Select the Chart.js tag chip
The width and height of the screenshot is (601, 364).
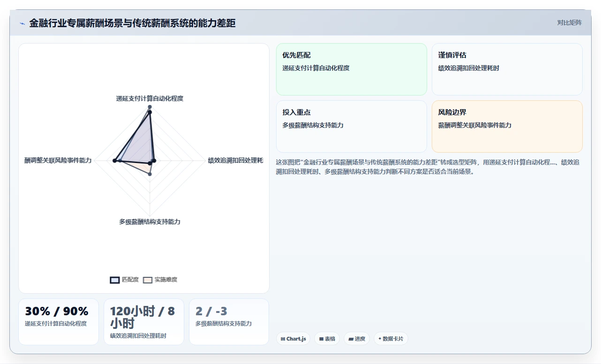point(293,339)
